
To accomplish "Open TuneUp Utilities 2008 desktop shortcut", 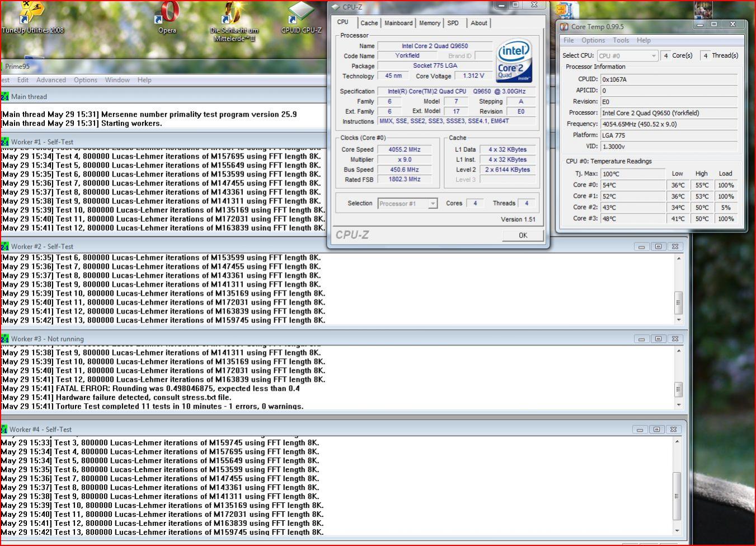I will tap(32, 17).
